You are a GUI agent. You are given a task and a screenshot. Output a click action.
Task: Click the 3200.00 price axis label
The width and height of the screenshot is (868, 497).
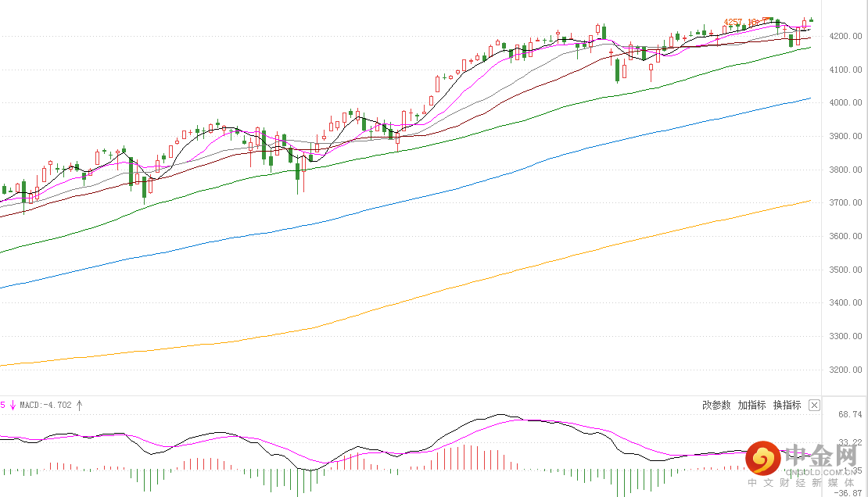click(x=847, y=370)
